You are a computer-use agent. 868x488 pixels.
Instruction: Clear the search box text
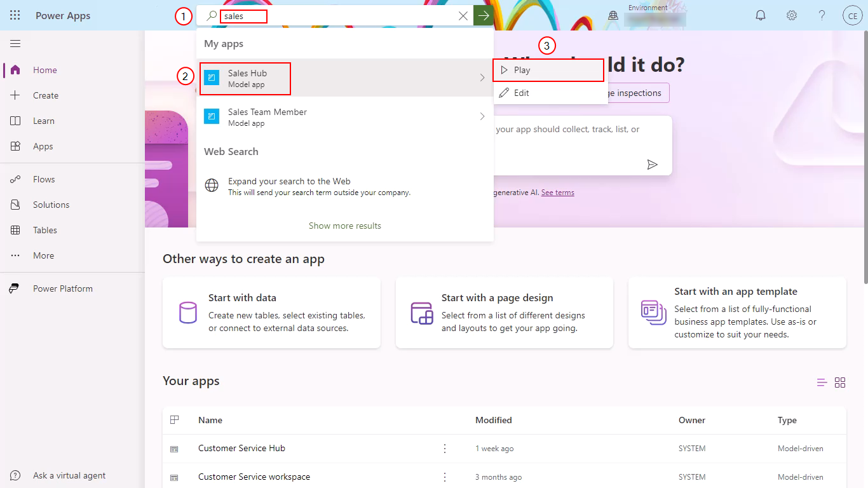pos(463,16)
